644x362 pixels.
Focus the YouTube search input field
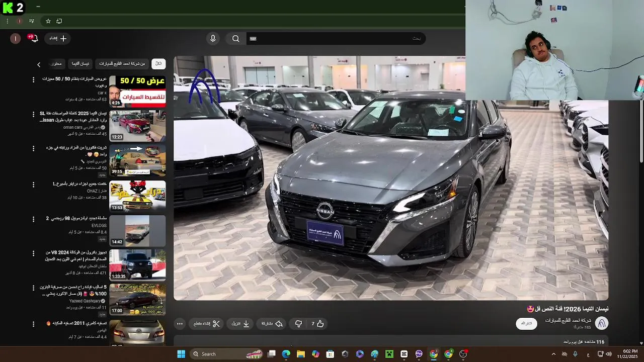(336, 39)
